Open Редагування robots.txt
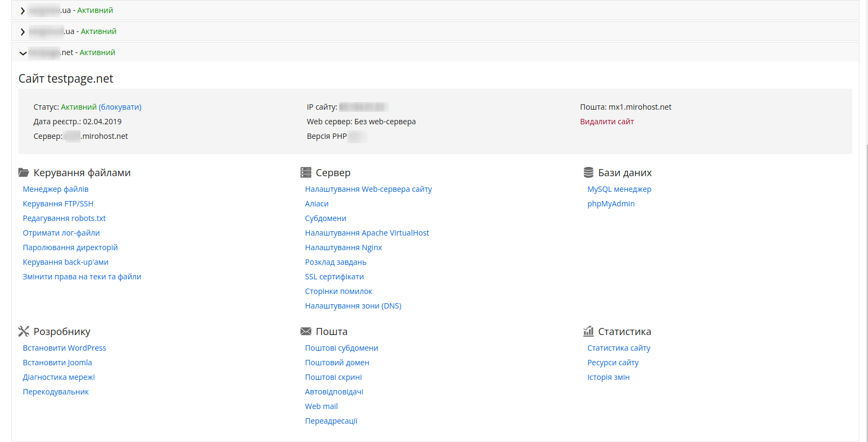868x442 pixels. pos(64,218)
